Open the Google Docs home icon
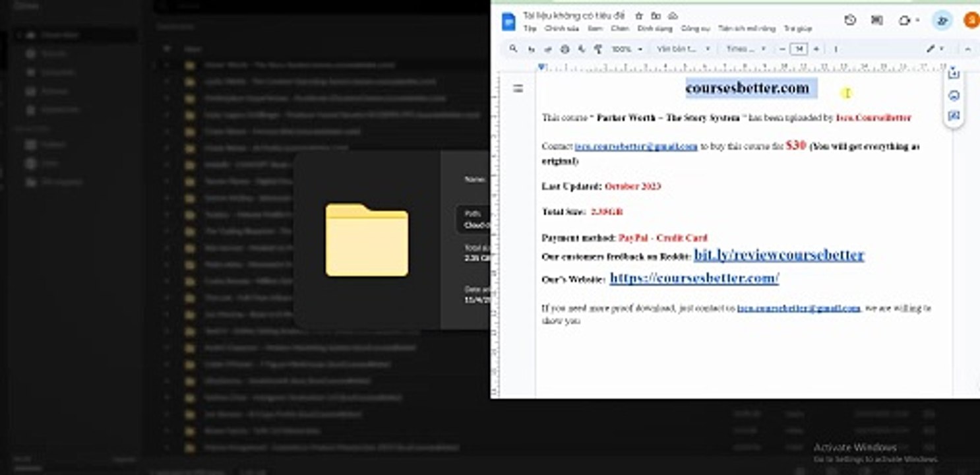This screenshot has height=475, width=980. (508, 21)
